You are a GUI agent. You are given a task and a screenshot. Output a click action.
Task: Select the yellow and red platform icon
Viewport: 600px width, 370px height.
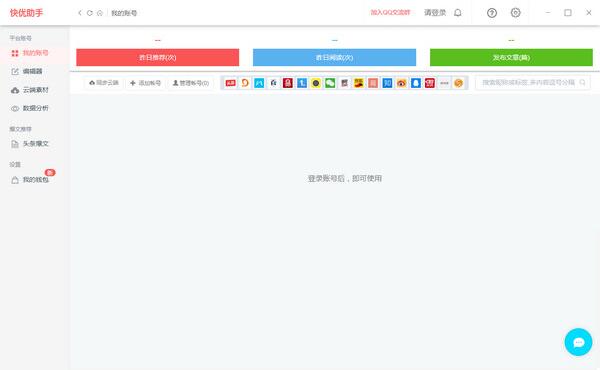pyautogui.click(x=359, y=83)
